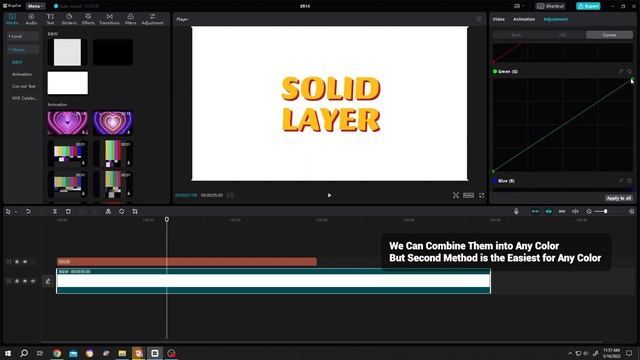Click the timeline zoom slider handle
This screenshot has height=360, width=640.
606,211
